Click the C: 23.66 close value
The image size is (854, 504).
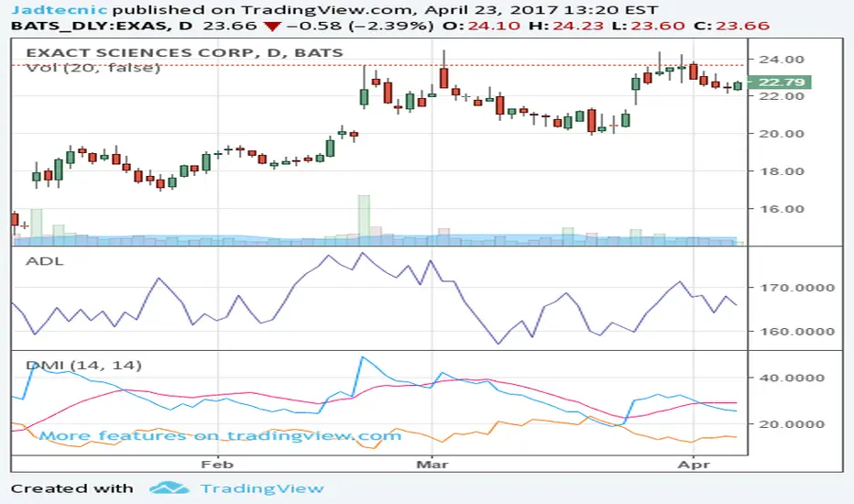click(x=731, y=26)
